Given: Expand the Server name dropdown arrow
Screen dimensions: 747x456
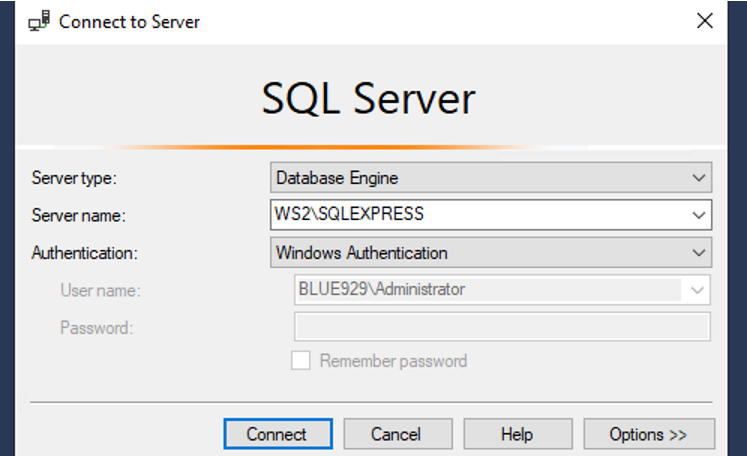Looking at the screenshot, I should (x=698, y=214).
